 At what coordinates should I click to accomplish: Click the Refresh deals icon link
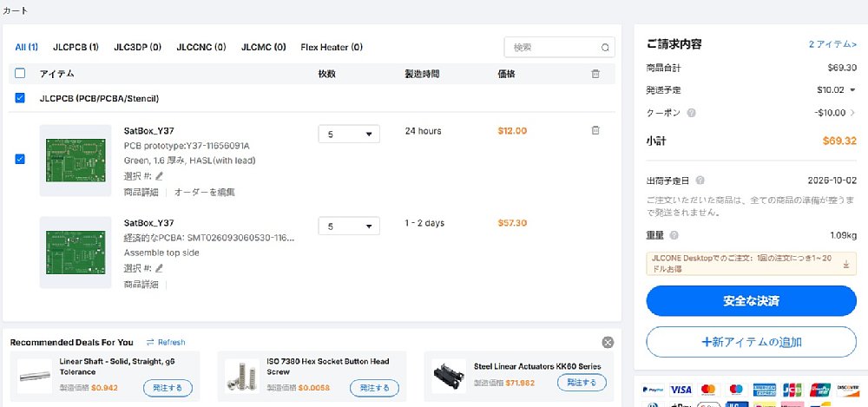point(166,342)
